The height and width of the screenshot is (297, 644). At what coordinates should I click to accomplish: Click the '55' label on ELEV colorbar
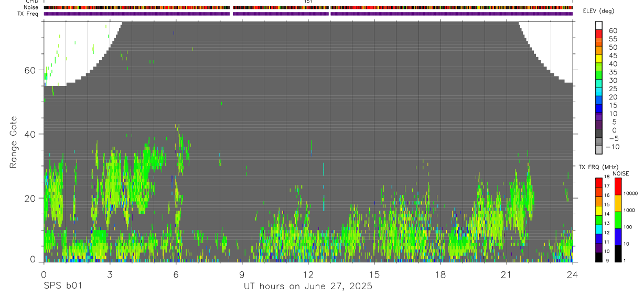613,39
